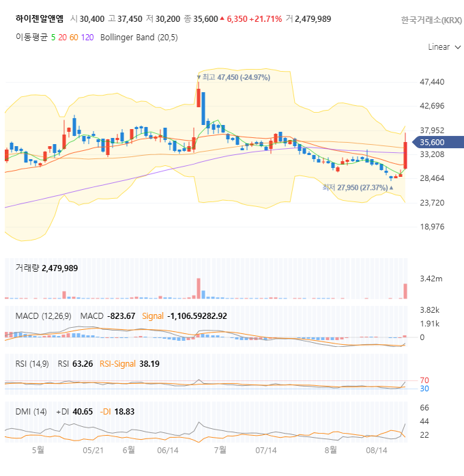The width and height of the screenshot is (464, 476).
Task: Click the red up-triangle price change icon
Action: (222, 19)
